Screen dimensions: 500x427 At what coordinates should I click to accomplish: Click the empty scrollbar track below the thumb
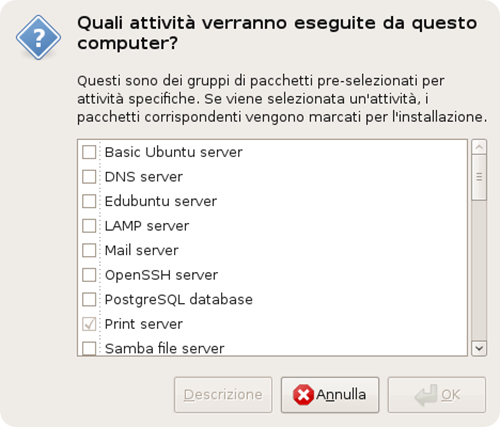click(x=479, y=271)
